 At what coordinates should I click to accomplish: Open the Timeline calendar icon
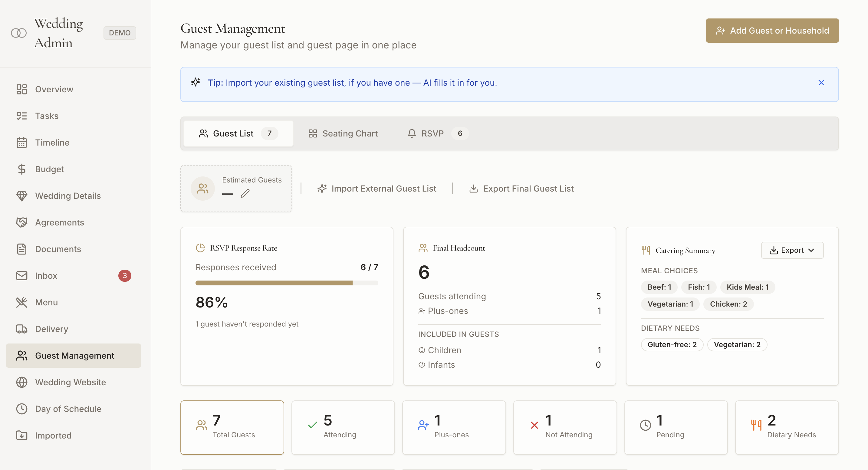(x=22, y=142)
